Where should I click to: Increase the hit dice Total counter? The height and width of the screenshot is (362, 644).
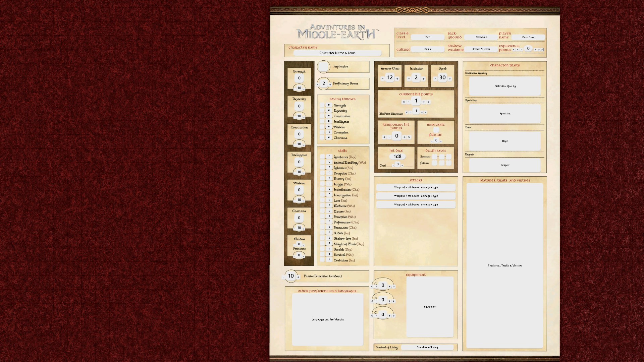pos(402,165)
